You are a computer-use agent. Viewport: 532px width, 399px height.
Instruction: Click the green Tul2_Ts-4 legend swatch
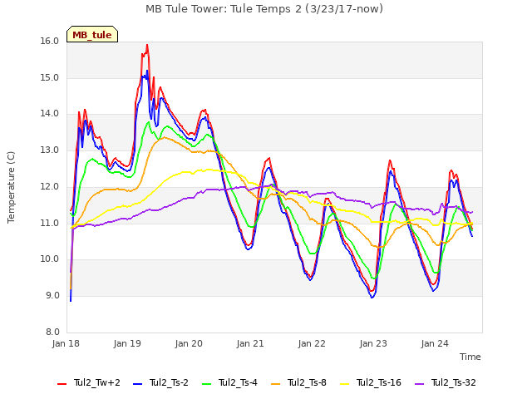(x=207, y=384)
